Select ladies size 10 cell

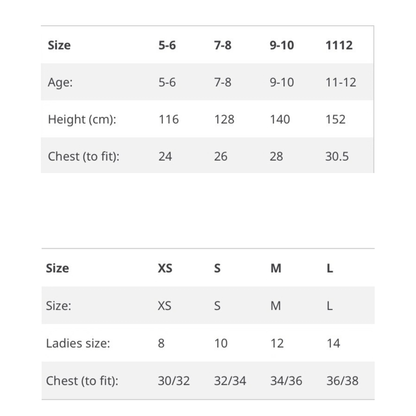[x=221, y=343]
